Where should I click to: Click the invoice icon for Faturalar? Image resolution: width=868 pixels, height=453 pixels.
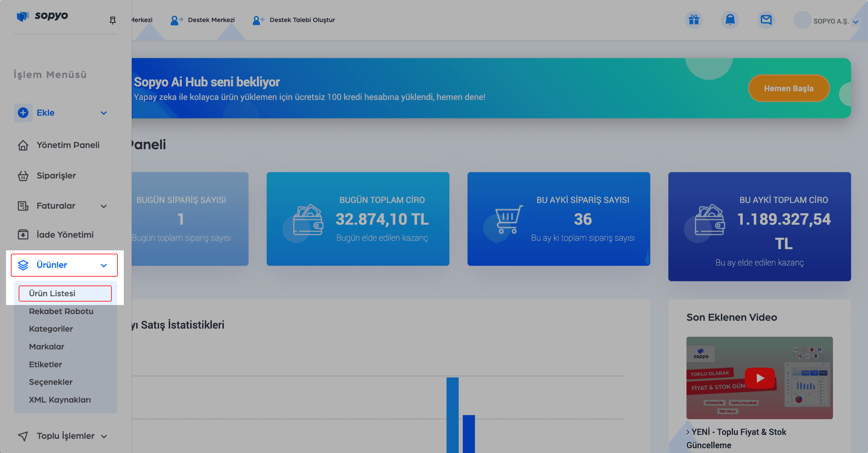point(23,206)
